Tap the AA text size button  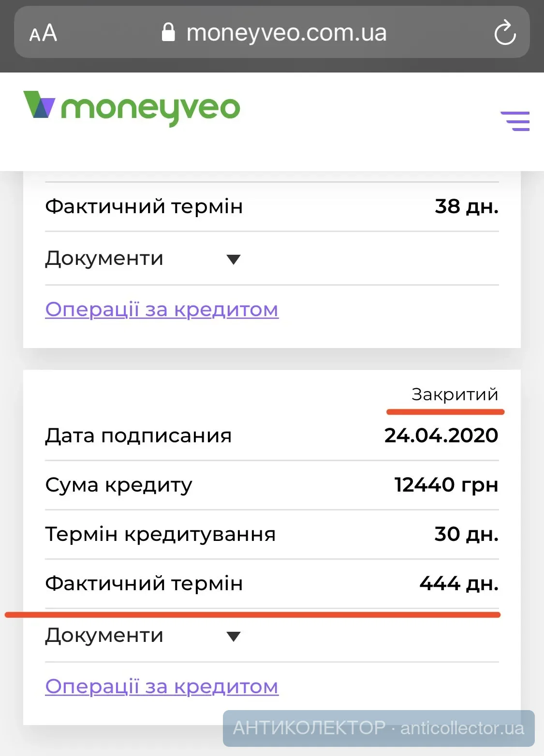tap(43, 33)
